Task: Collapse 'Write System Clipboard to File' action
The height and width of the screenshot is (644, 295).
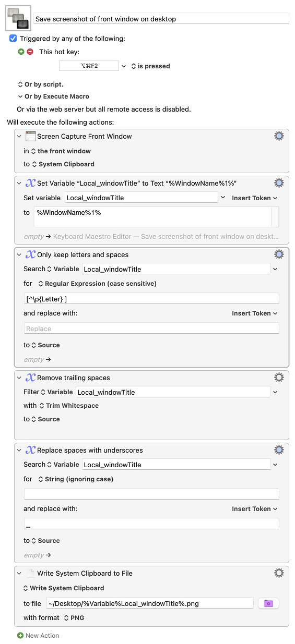Action: pos(19,574)
